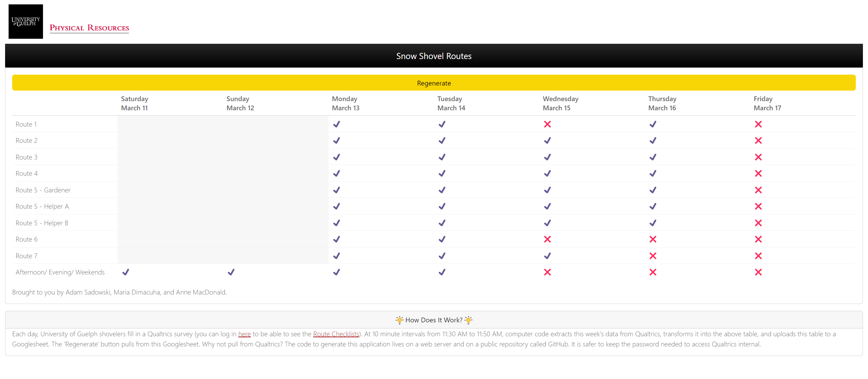This screenshot has width=868, height=379.
Task: Click Route 7 Wednesday checkmark icon
Action: [x=547, y=256]
